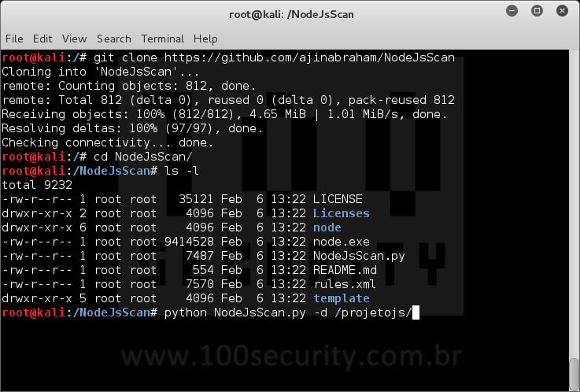The image size is (580, 392).
Task: Click the 'remote: Counting objects: 812' line
Action: 129,86
